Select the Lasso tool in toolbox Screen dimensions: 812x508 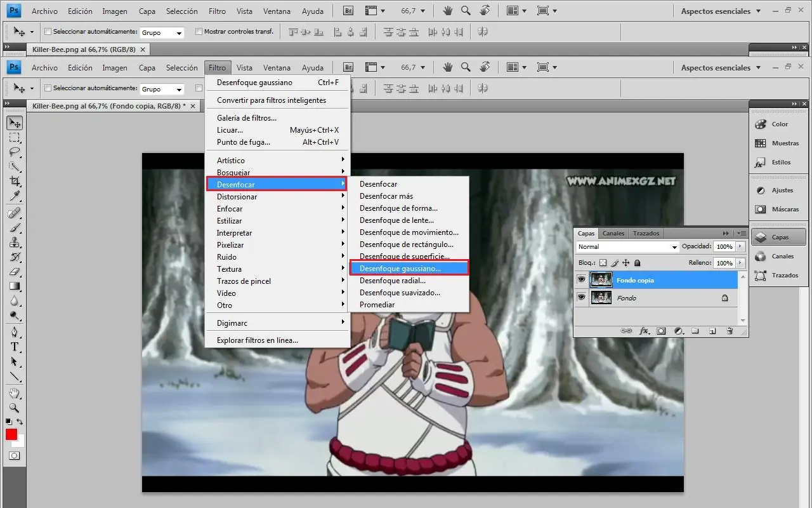point(15,152)
